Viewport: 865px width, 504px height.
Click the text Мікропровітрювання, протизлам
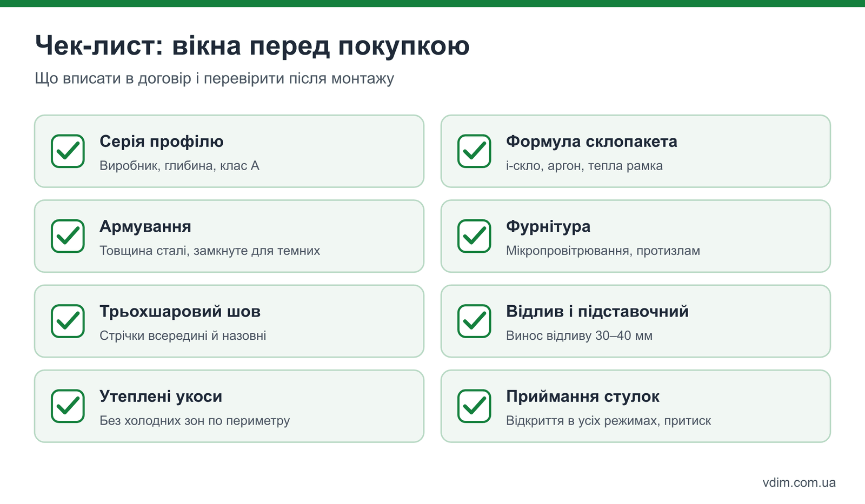(x=603, y=251)
